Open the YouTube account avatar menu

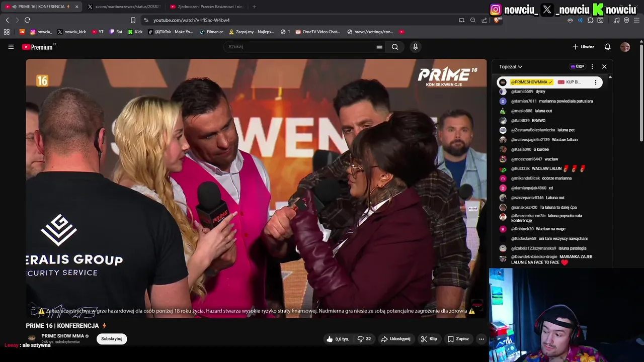click(x=625, y=47)
